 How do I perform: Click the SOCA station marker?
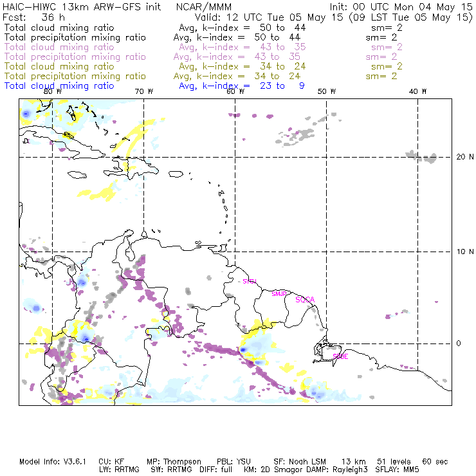[304, 300]
